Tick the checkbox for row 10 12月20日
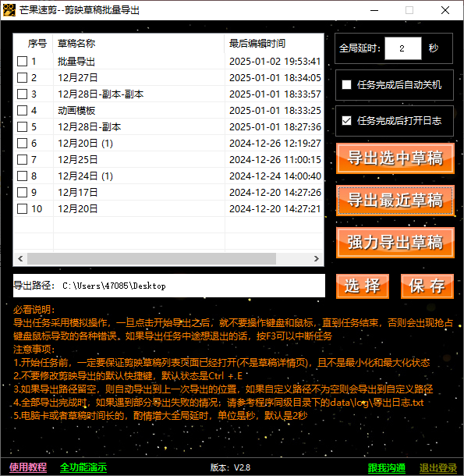 tap(22, 209)
